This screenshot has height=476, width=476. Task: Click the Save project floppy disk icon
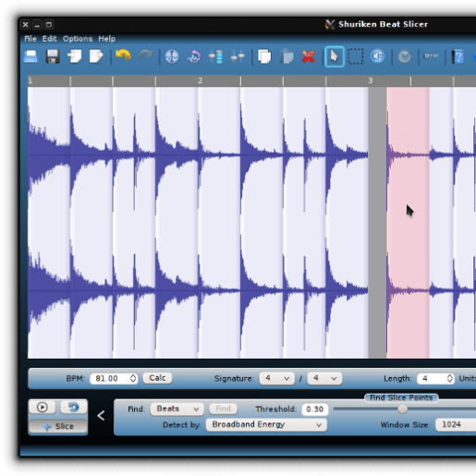(53, 56)
